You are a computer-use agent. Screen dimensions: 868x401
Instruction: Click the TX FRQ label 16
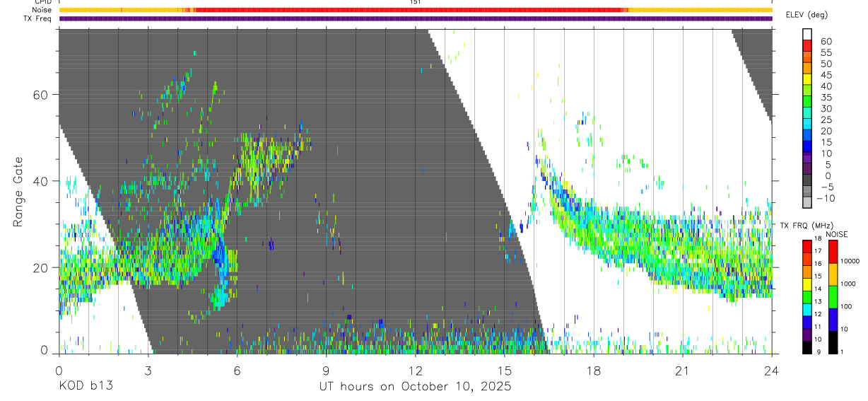(819, 264)
